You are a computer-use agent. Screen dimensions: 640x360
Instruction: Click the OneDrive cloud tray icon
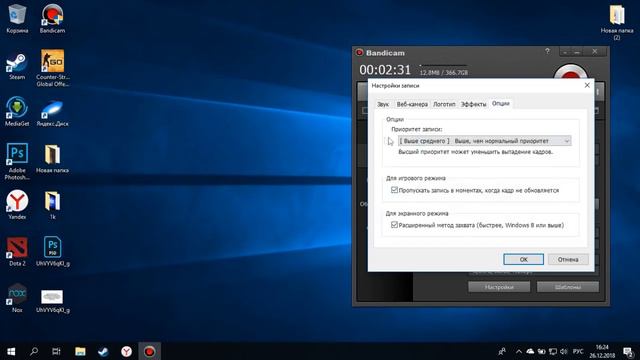(530, 351)
